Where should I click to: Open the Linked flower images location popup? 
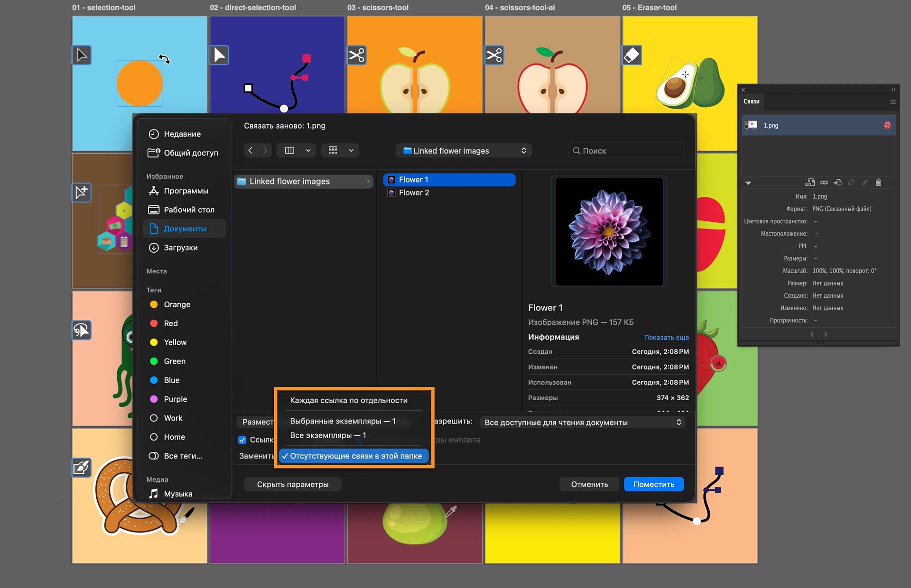tap(464, 150)
